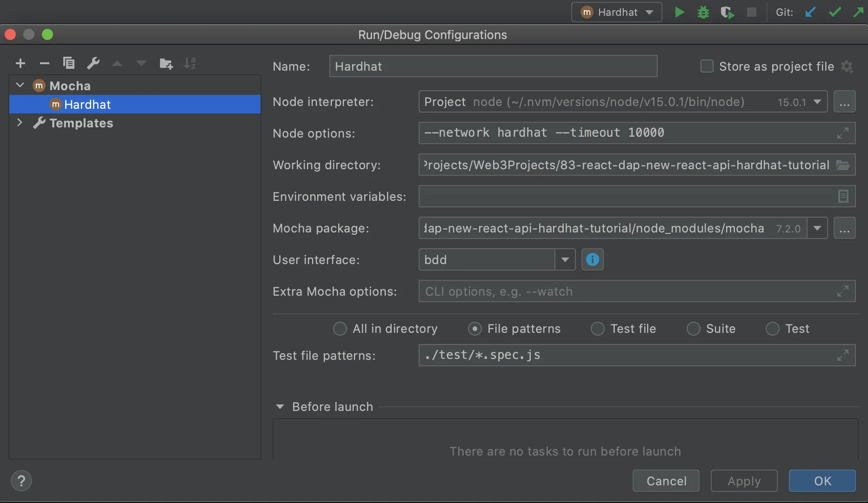Image resolution: width=868 pixels, height=503 pixels.
Task: Select the Hardhat configuration in tree
Action: click(x=87, y=105)
